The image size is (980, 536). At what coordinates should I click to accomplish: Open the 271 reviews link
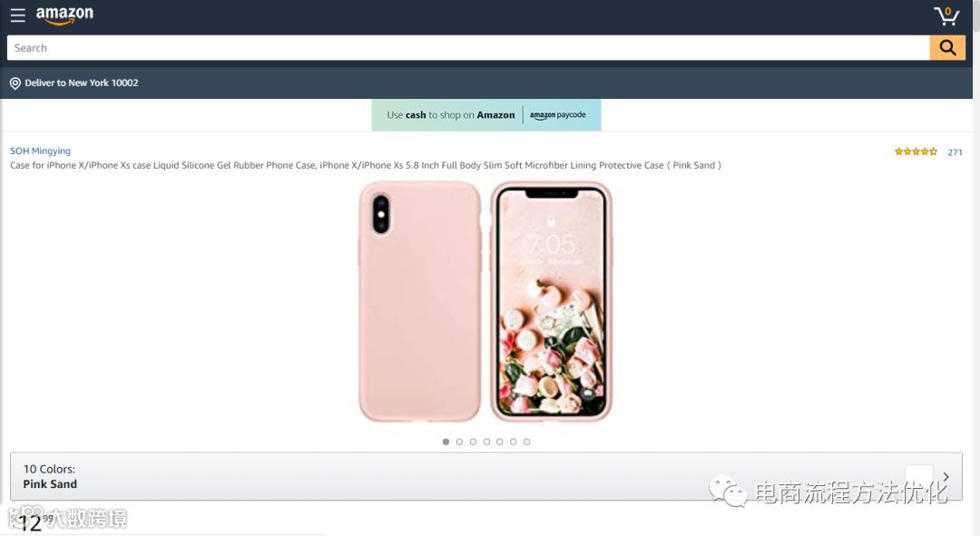[955, 152]
